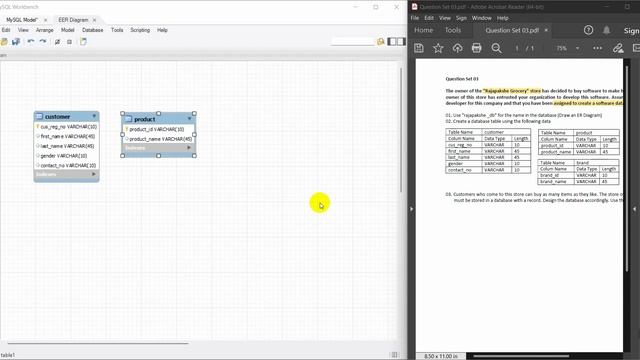This screenshot has width=640, height=360.
Task: Click the Acrobat zoom-out magnifier icon
Action: coord(496,48)
